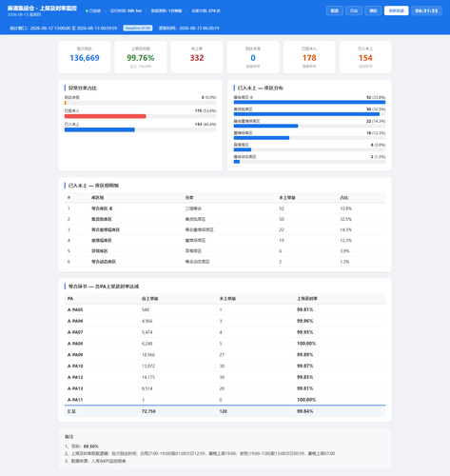This screenshot has width=450, height=476.
Task: Click the 18,966 value in A-PA09 row
Action: tap(148, 355)
